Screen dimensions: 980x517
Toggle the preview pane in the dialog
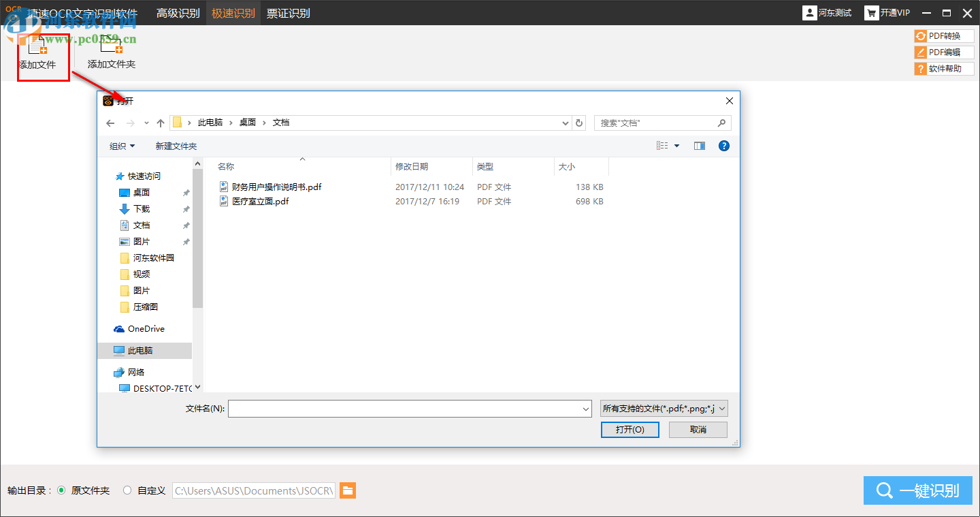coord(699,145)
